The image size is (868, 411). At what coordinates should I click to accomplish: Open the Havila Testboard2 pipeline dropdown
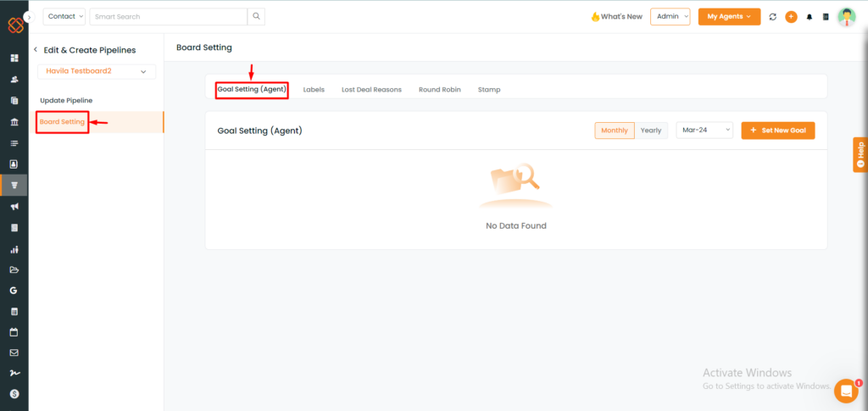click(97, 71)
